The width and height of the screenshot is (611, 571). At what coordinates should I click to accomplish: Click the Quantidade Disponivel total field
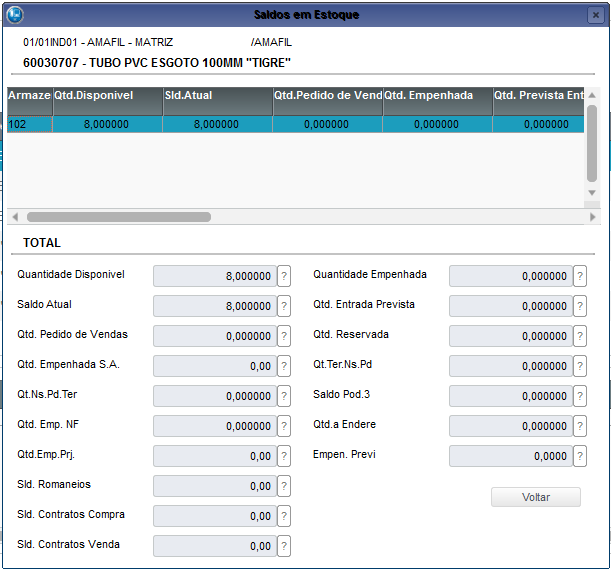click(x=214, y=276)
